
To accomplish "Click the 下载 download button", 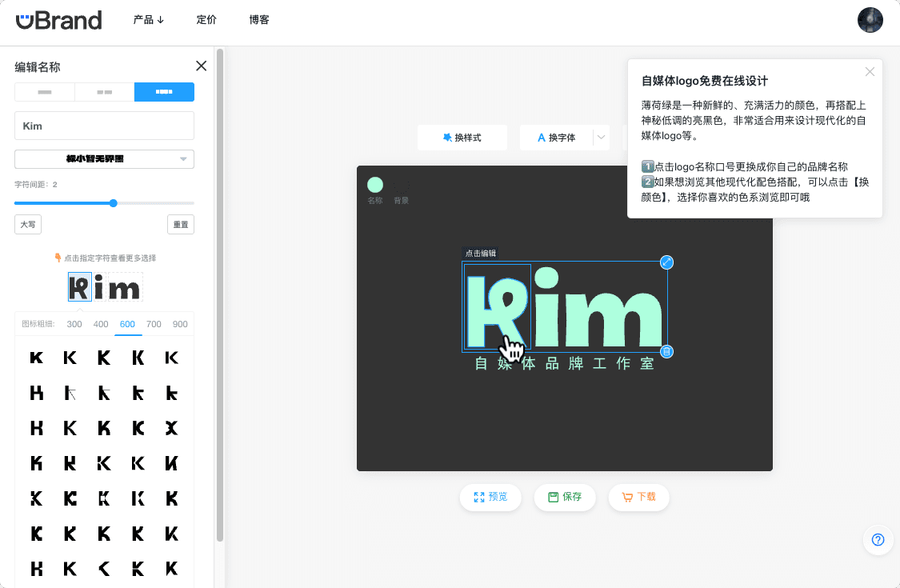I will 639,497.
